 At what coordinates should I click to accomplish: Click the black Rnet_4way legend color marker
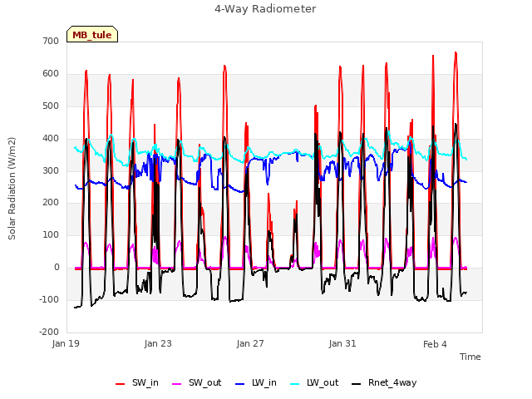click(x=357, y=384)
